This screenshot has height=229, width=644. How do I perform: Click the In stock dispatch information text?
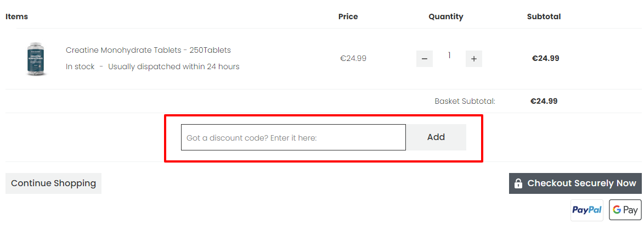(x=152, y=66)
